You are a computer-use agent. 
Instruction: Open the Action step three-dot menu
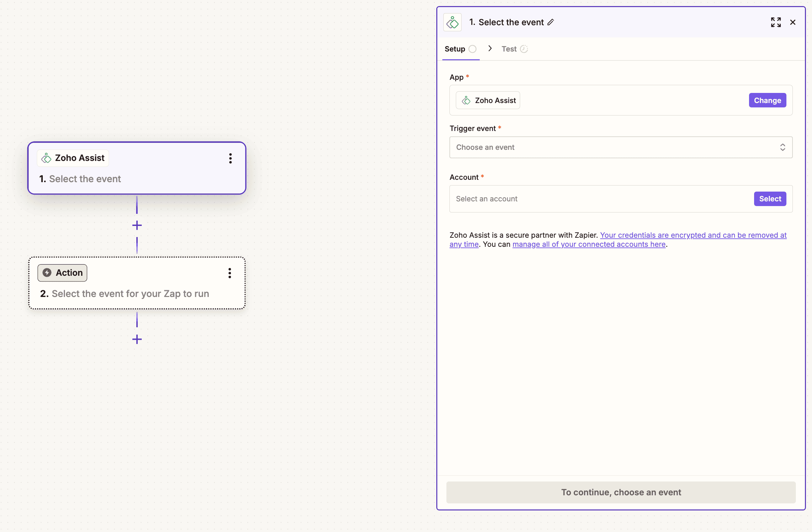(x=230, y=273)
